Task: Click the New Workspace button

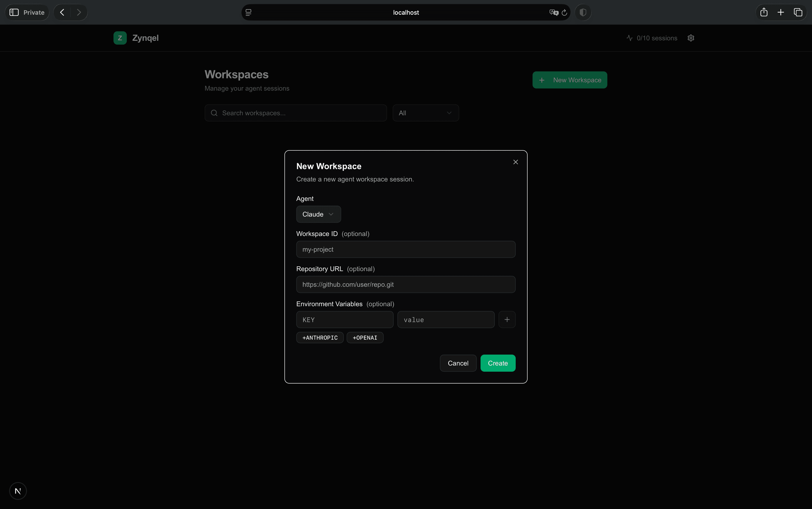Action: coord(569,80)
